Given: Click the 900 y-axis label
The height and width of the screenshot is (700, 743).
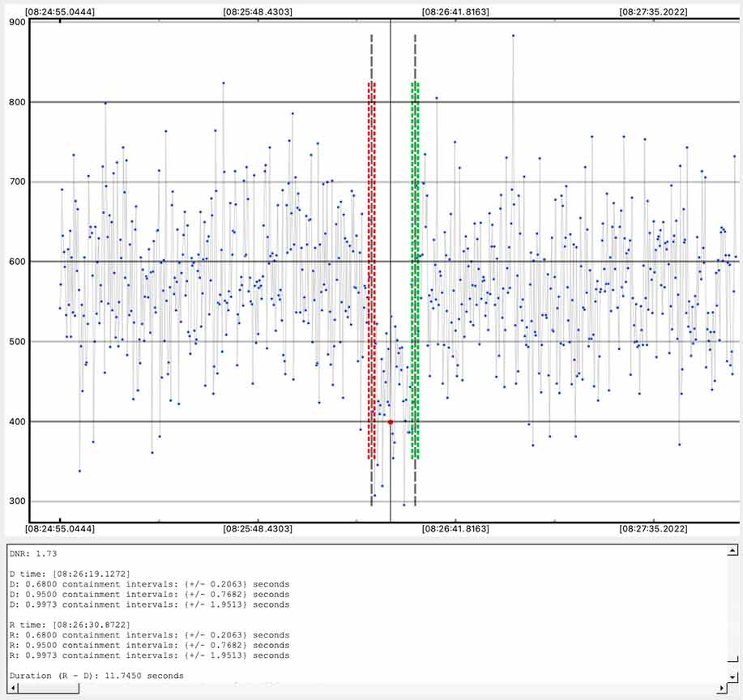Looking at the screenshot, I should pos(17,22).
